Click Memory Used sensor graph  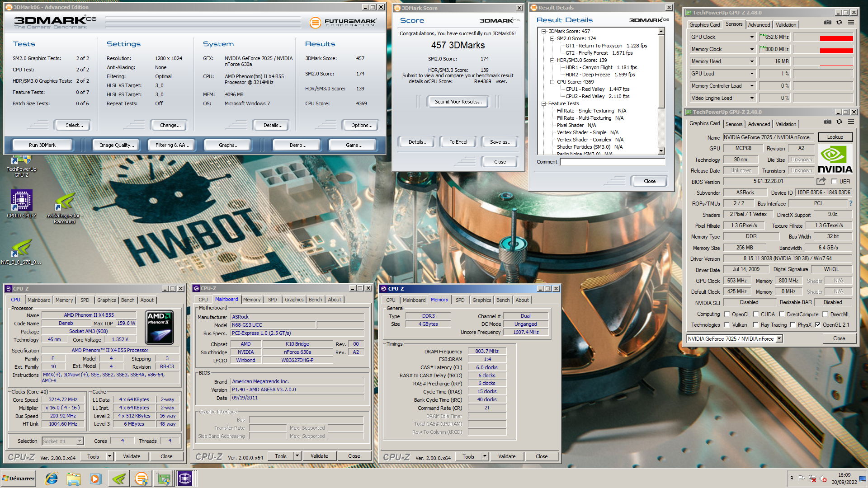pos(823,61)
